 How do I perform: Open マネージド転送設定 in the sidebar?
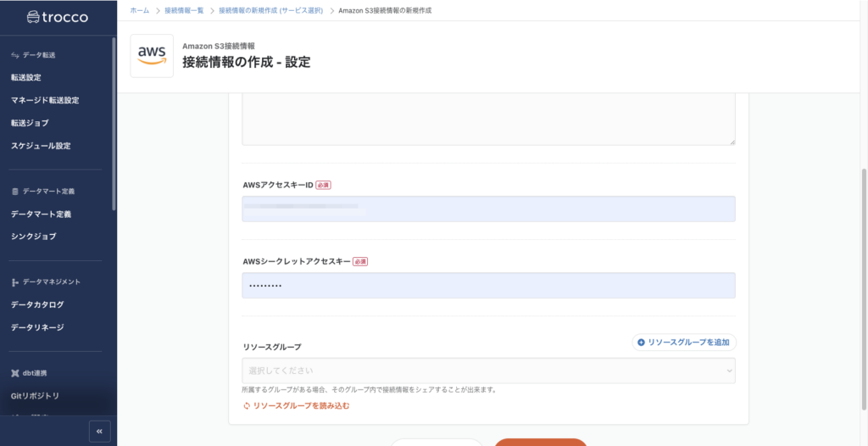pos(45,100)
